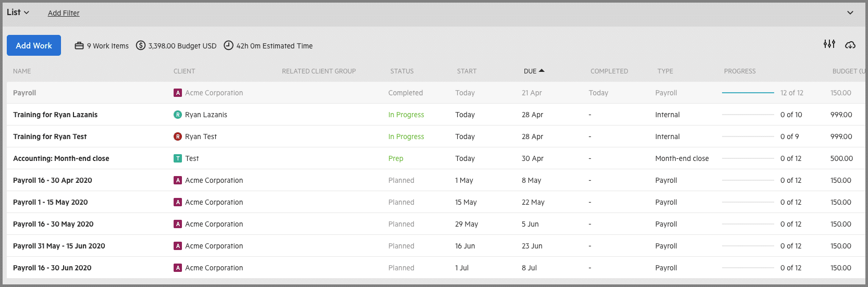Image resolution: width=868 pixels, height=287 pixels.
Task: Open Training for Ryan Lazanis work item
Action: click(55, 115)
